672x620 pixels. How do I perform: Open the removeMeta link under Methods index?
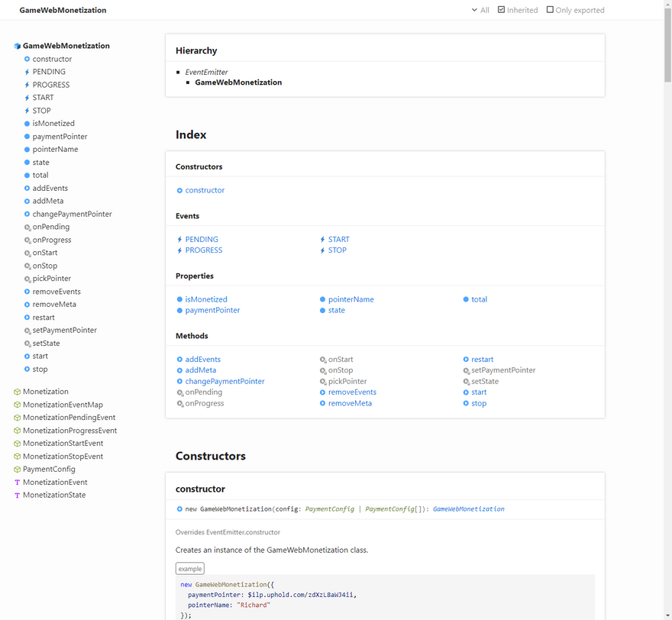point(350,403)
